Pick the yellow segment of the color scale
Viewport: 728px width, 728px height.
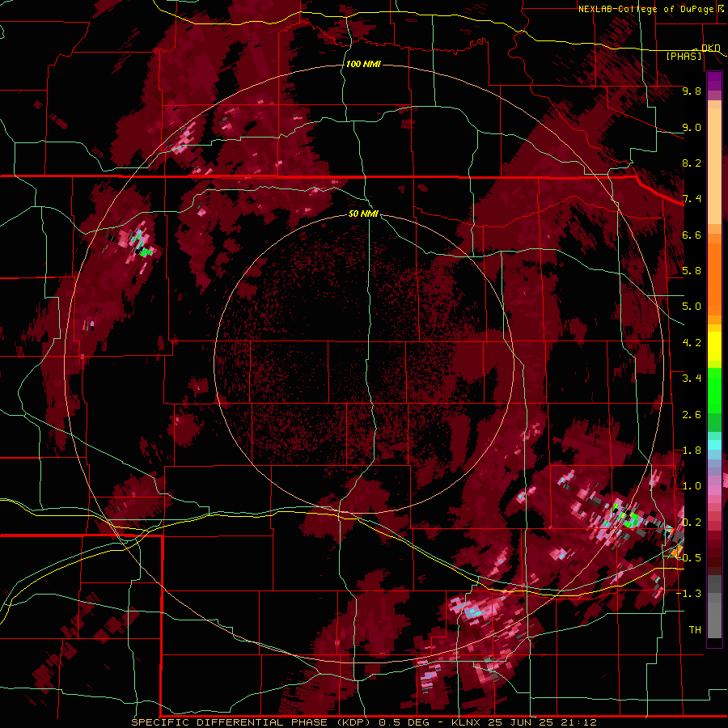click(x=714, y=346)
